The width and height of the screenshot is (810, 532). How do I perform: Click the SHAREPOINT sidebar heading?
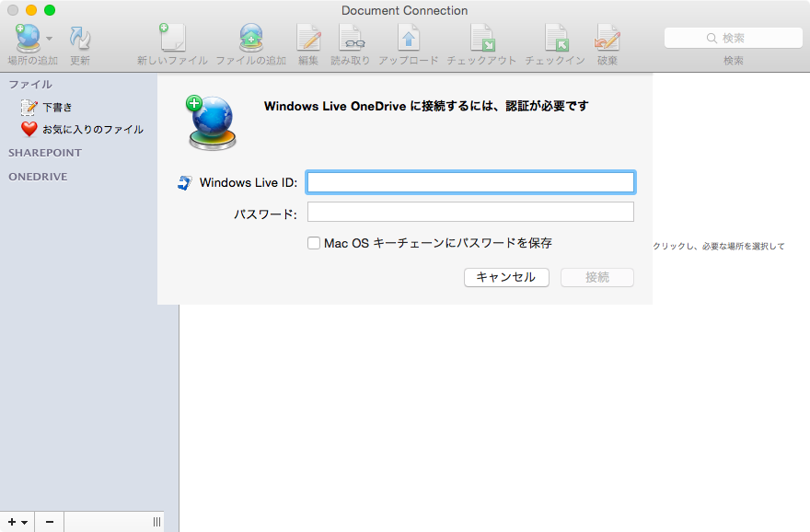pyautogui.click(x=45, y=153)
